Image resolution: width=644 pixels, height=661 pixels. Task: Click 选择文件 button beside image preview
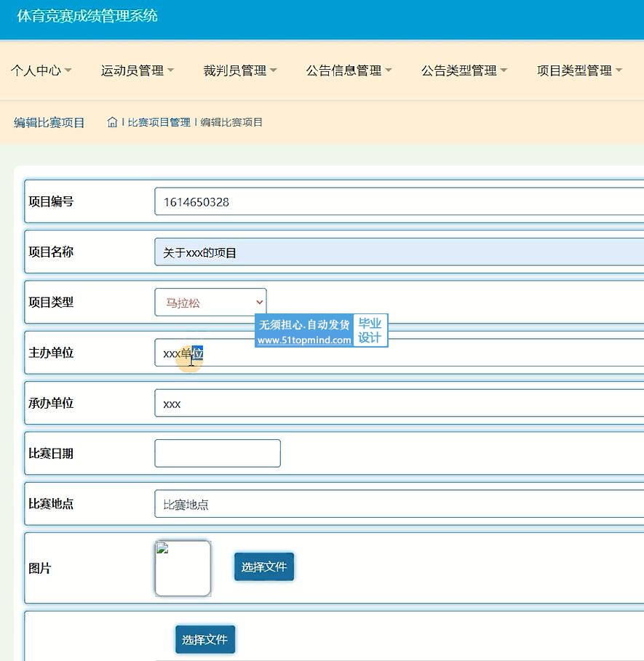pos(264,567)
